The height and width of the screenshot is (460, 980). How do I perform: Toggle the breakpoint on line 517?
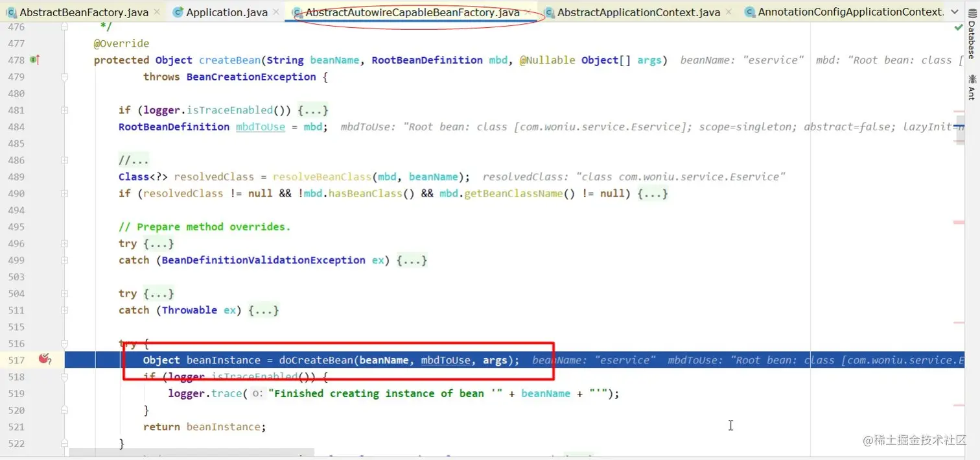44,359
